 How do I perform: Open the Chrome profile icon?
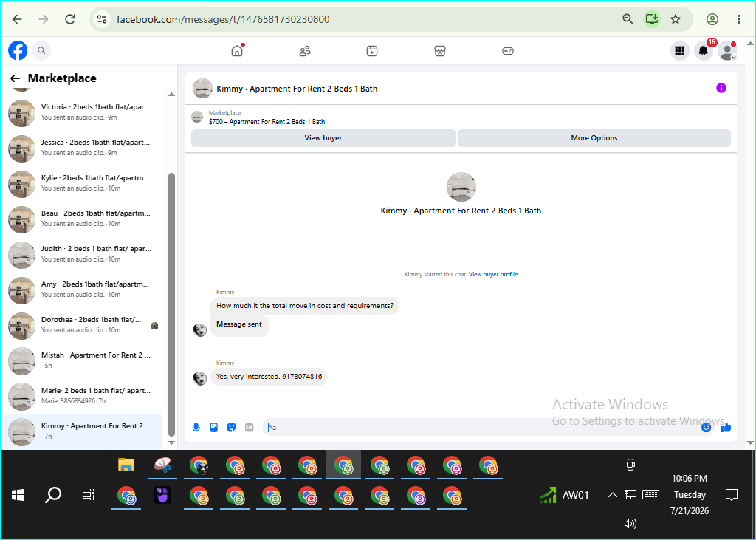(712, 19)
